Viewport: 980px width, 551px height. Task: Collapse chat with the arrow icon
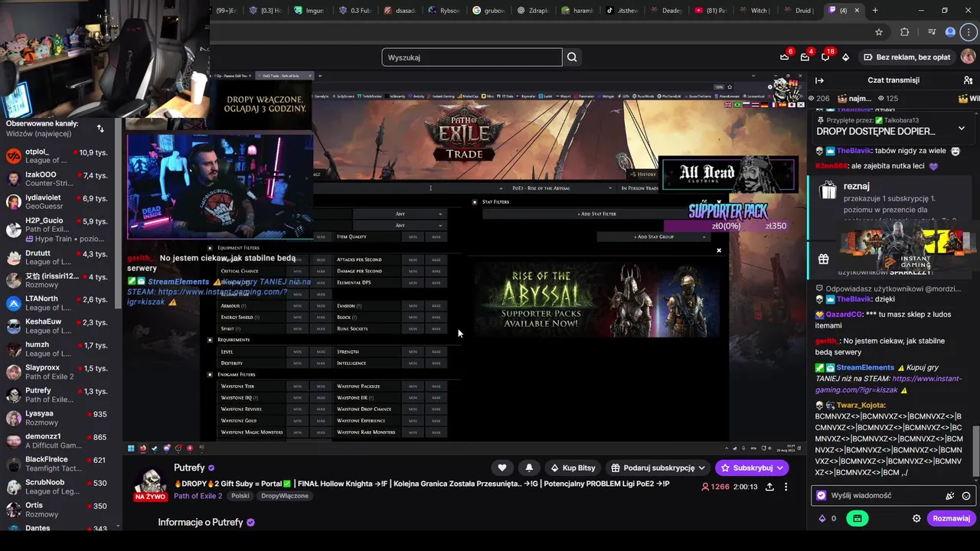[819, 80]
